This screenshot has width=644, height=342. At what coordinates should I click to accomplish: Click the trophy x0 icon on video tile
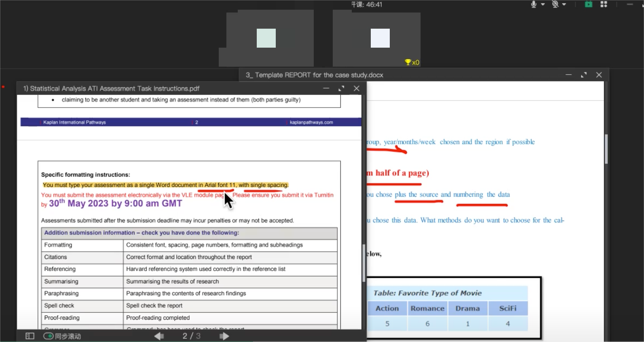click(412, 62)
